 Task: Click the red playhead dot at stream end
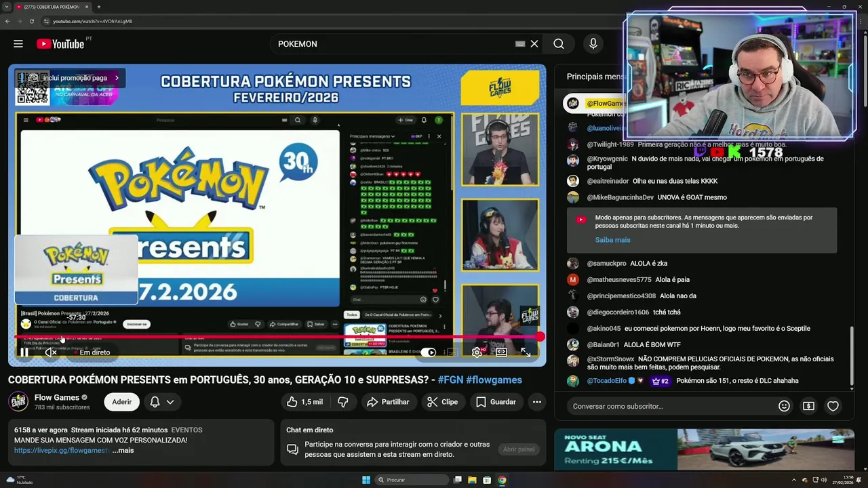[540, 336]
